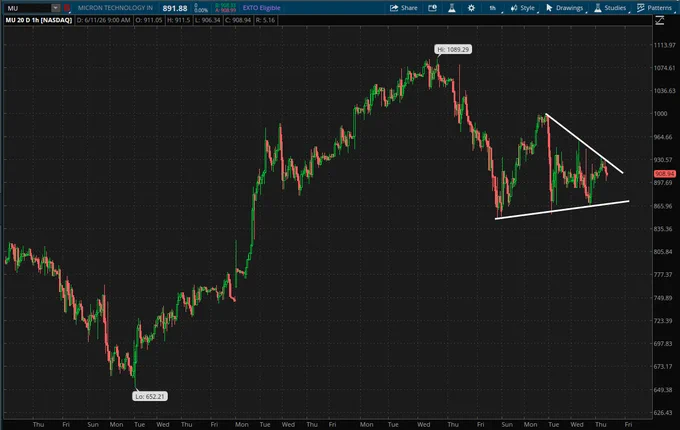Click the red 908.94 current price marker

(664, 174)
